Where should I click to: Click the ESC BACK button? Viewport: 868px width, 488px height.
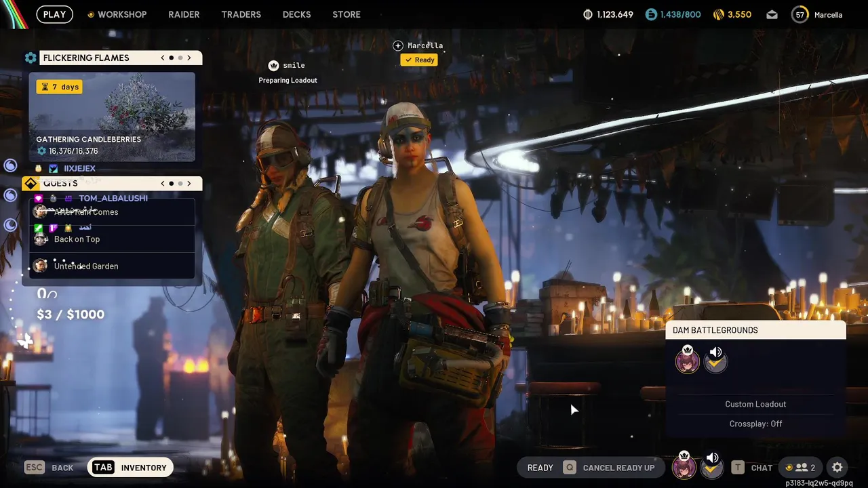[49, 468]
